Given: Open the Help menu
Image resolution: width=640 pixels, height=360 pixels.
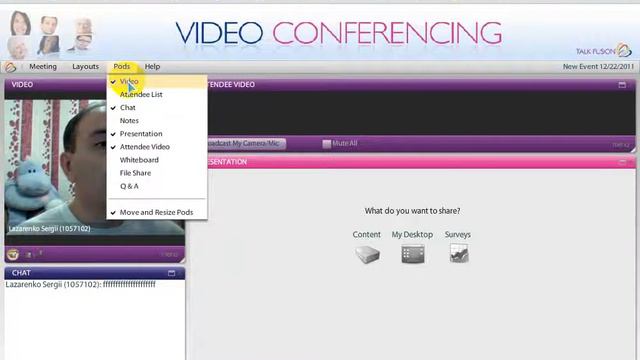Looking at the screenshot, I should tap(152, 67).
